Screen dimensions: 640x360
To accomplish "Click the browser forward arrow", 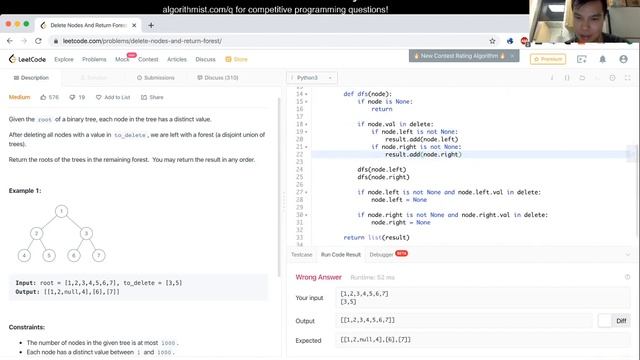I will [x=24, y=41].
